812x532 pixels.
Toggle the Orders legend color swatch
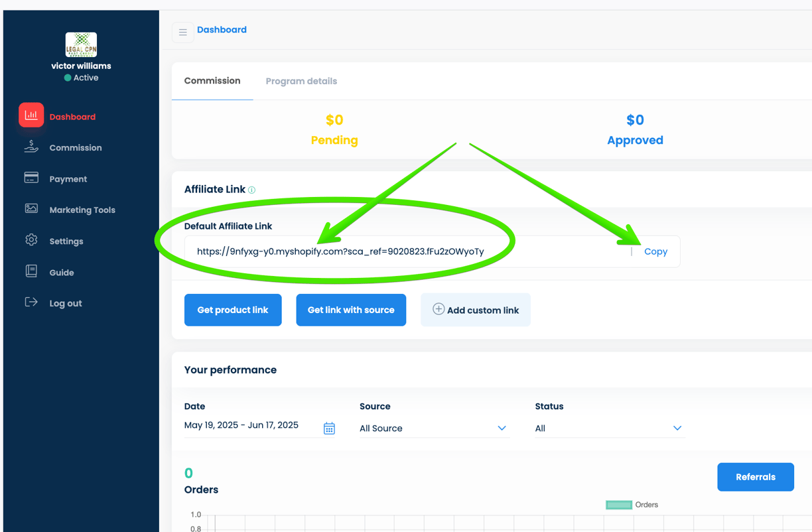pyautogui.click(x=619, y=505)
